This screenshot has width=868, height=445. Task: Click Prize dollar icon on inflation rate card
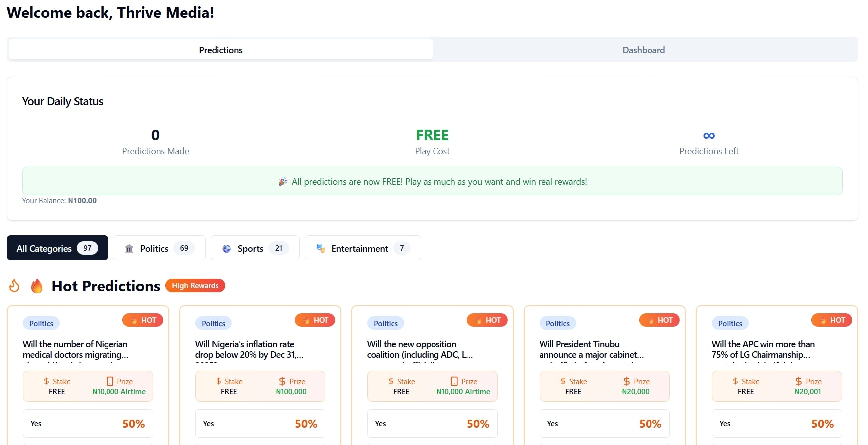pyautogui.click(x=282, y=381)
